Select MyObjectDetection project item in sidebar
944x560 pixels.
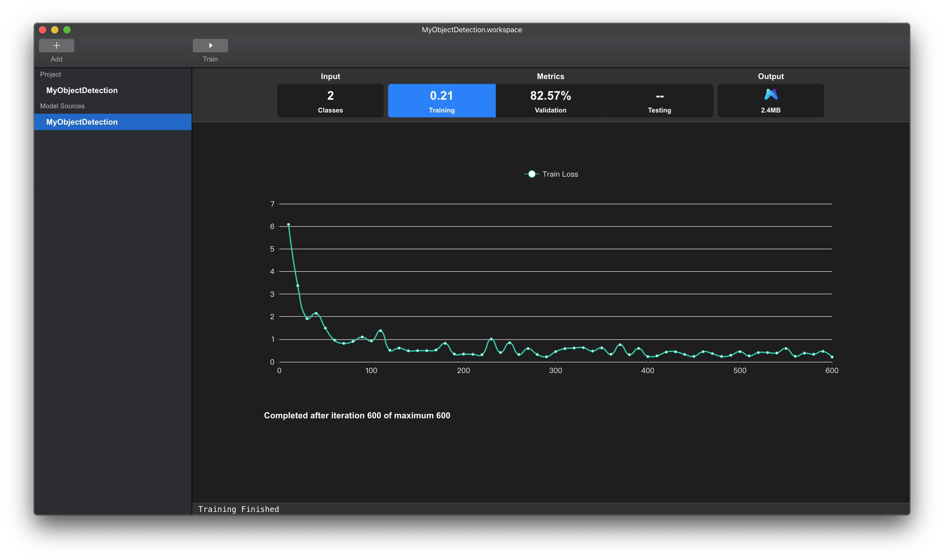(x=82, y=90)
